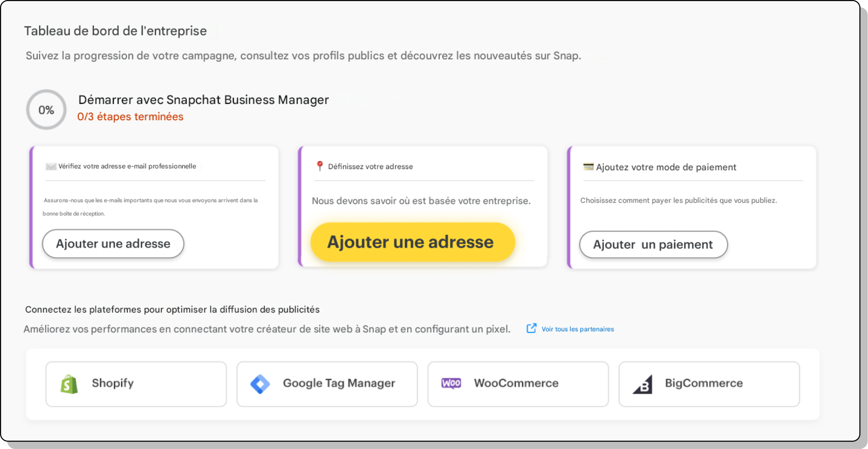Screen dimensions: 868x449
Task: Choose the WooCommerce platform card
Action: 518,384
